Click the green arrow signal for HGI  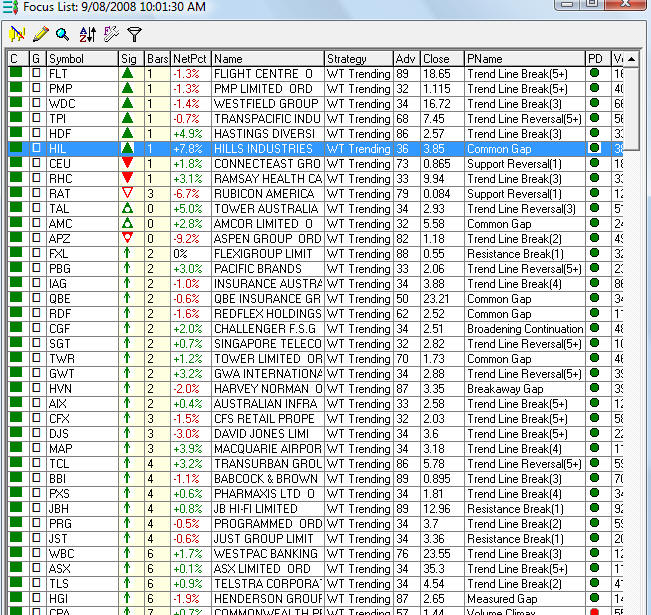pos(127,598)
